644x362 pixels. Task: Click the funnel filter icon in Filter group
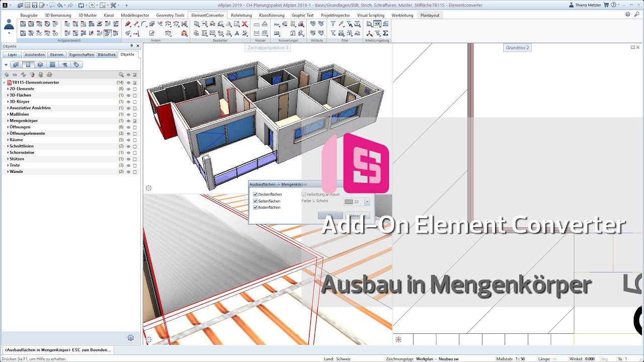tap(333, 24)
